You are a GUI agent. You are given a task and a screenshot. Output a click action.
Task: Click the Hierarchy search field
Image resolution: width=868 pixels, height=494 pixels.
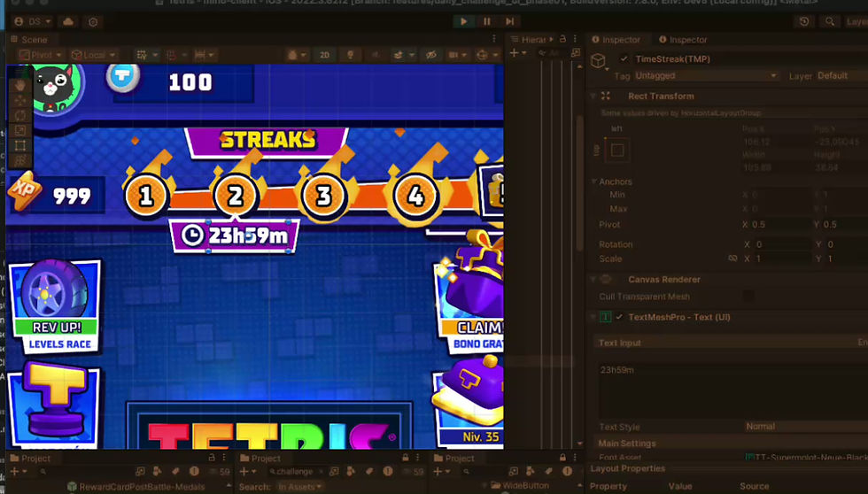(551, 53)
